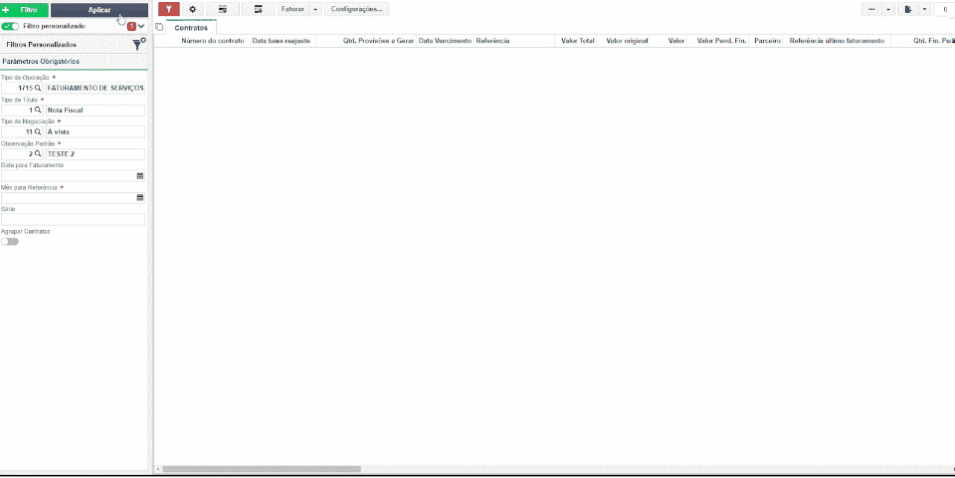Toggle the Agrupar Contratos switch
Screen dimensions: 955x478
(10, 241)
